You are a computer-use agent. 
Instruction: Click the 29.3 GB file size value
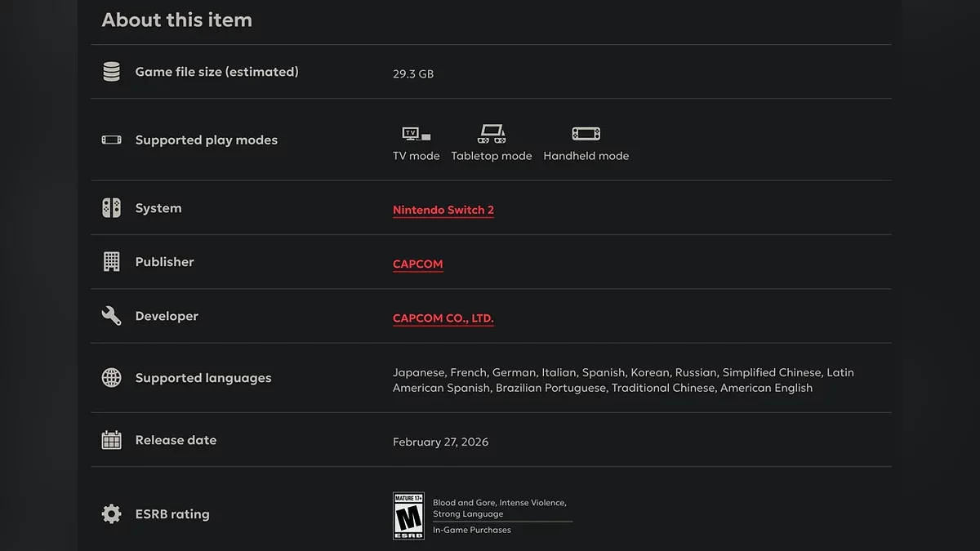tap(413, 73)
